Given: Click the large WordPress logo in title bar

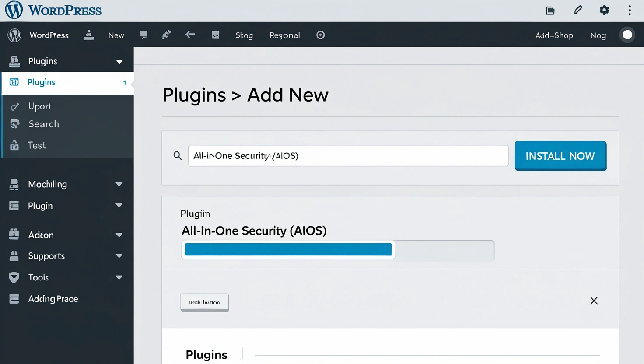Looking at the screenshot, I should point(14,10).
